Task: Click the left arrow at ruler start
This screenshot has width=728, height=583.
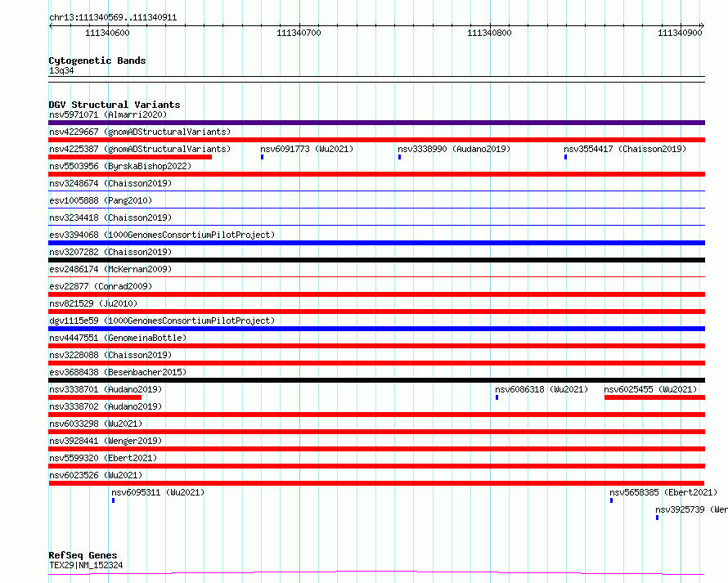Action: pyautogui.click(x=51, y=26)
